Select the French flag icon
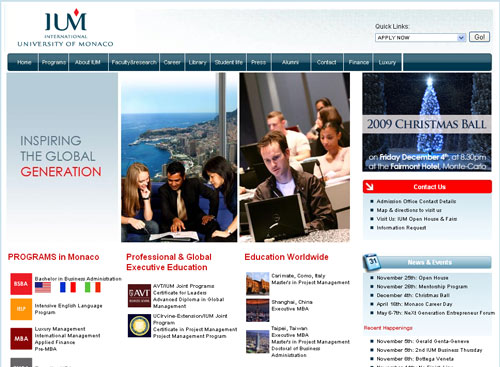Viewport: 500px width, 367px height. 68,287
